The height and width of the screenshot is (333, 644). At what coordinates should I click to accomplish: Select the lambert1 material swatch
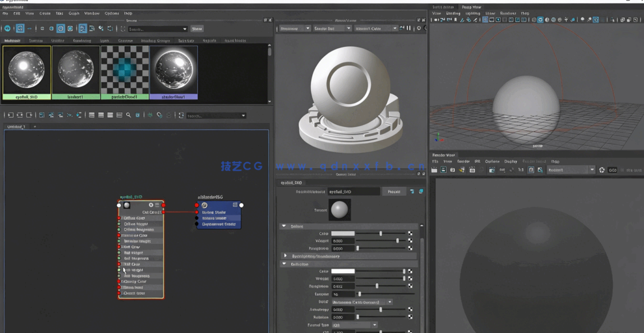tap(75, 70)
